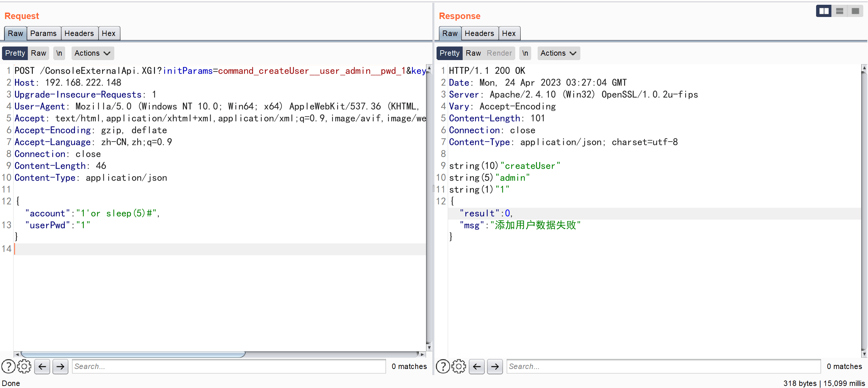Viewport: 868px width, 388px height.
Task: Go to previous Response search match
Action: point(477,366)
